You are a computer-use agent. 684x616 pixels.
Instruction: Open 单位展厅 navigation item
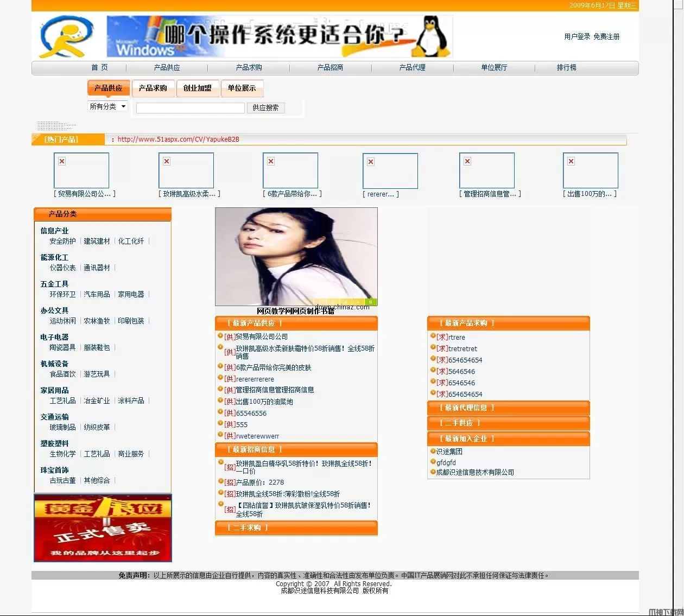click(x=494, y=67)
